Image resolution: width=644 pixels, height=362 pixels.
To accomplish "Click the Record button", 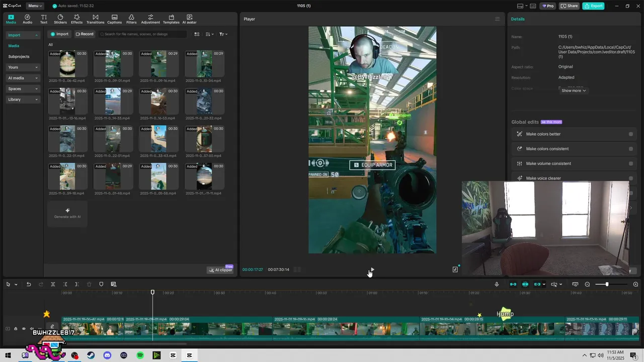I will click(85, 34).
